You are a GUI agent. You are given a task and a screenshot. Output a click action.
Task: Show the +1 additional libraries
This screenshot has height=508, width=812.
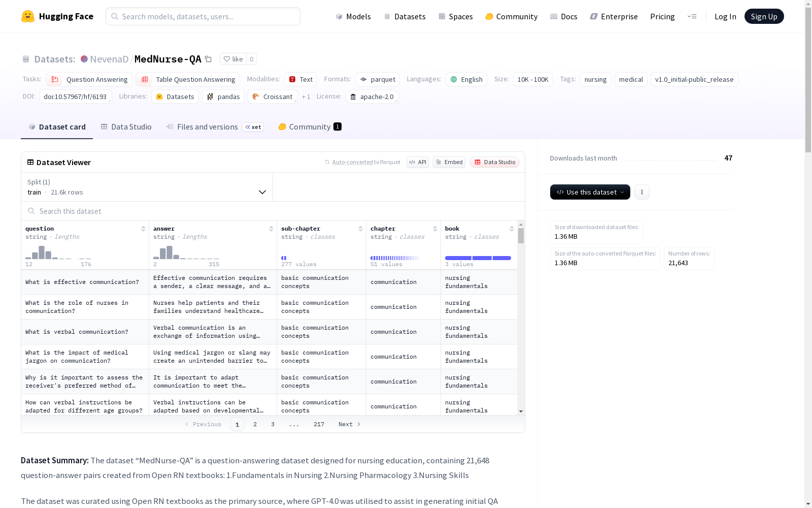tap(306, 97)
